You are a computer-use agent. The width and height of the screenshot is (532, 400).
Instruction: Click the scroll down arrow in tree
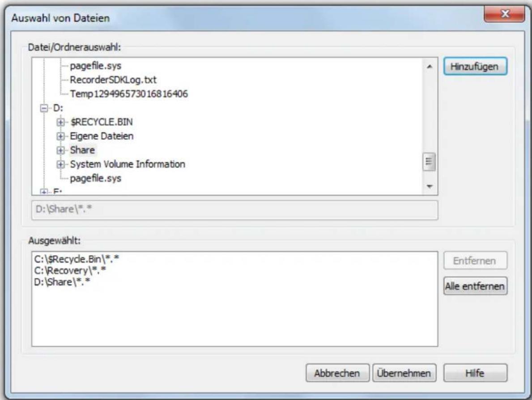tap(430, 186)
